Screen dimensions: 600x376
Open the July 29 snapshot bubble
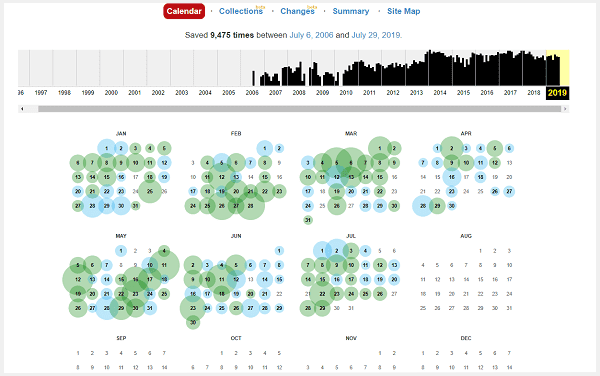[322, 308]
